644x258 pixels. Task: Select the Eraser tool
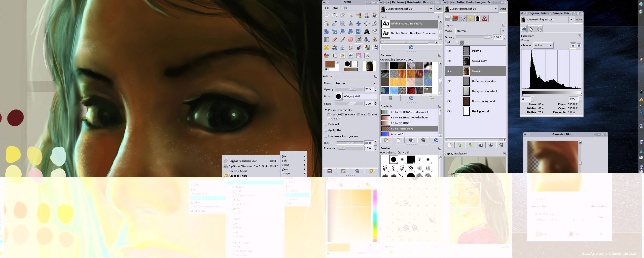[350, 40]
